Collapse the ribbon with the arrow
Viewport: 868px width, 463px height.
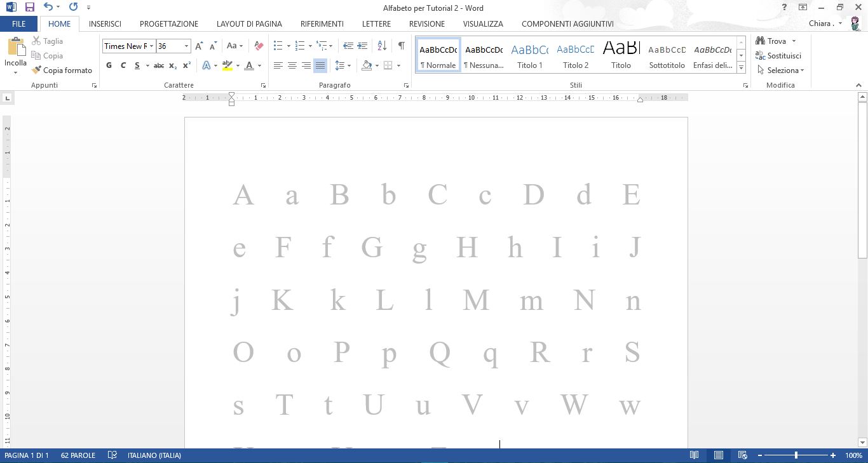859,85
